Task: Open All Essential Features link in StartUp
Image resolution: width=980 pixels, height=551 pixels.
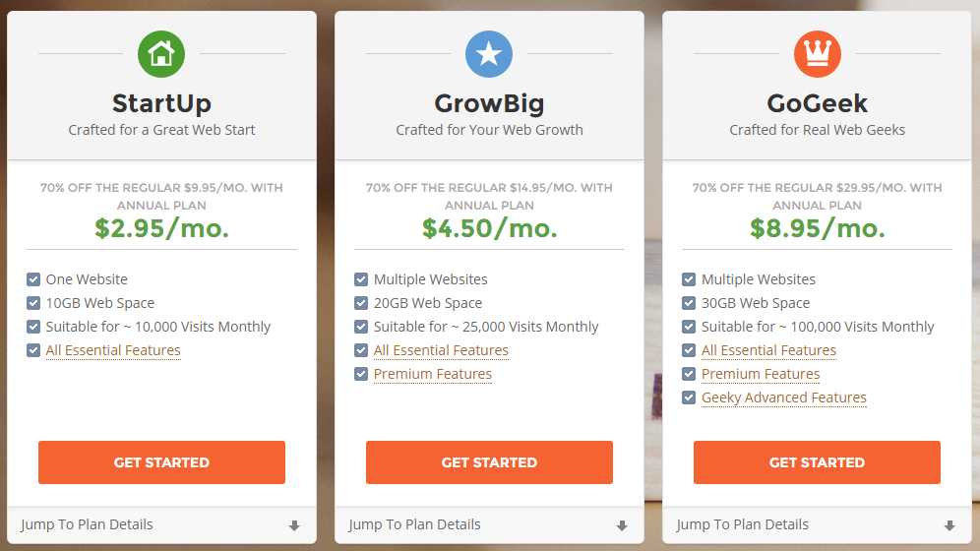Action: 113,350
